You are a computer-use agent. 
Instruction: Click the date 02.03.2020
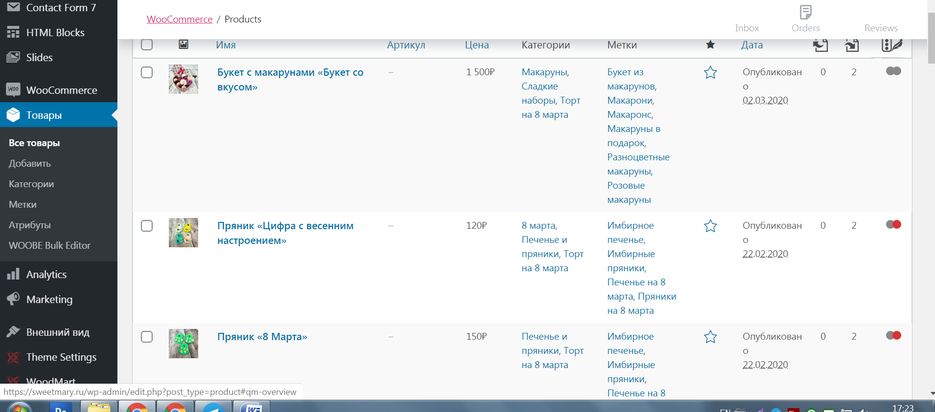[765, 101]
